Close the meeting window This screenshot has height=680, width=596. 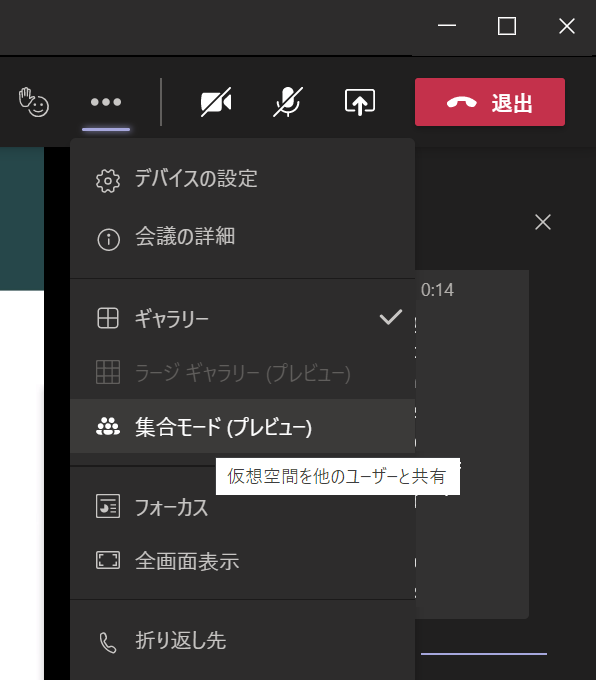(x=567, y=26)
